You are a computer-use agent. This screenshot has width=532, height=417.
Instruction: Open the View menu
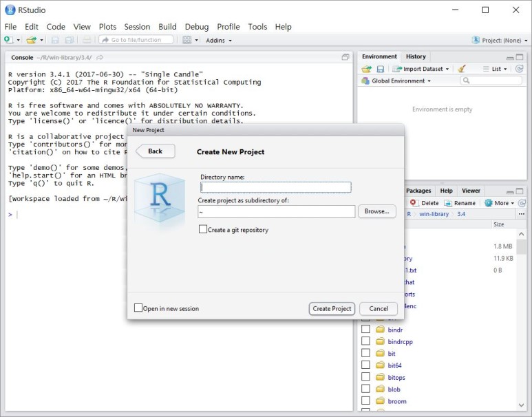[82, 27]
